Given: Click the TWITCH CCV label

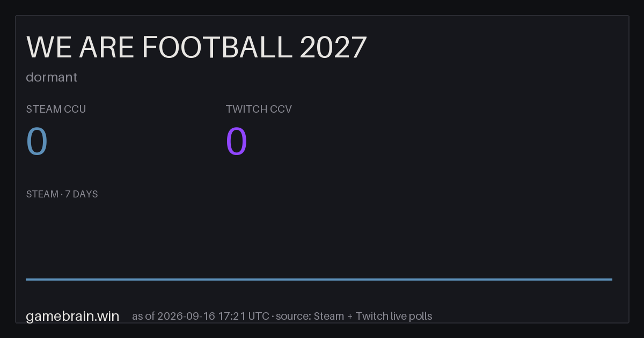Looking at the screenshot, I should 259,109.
